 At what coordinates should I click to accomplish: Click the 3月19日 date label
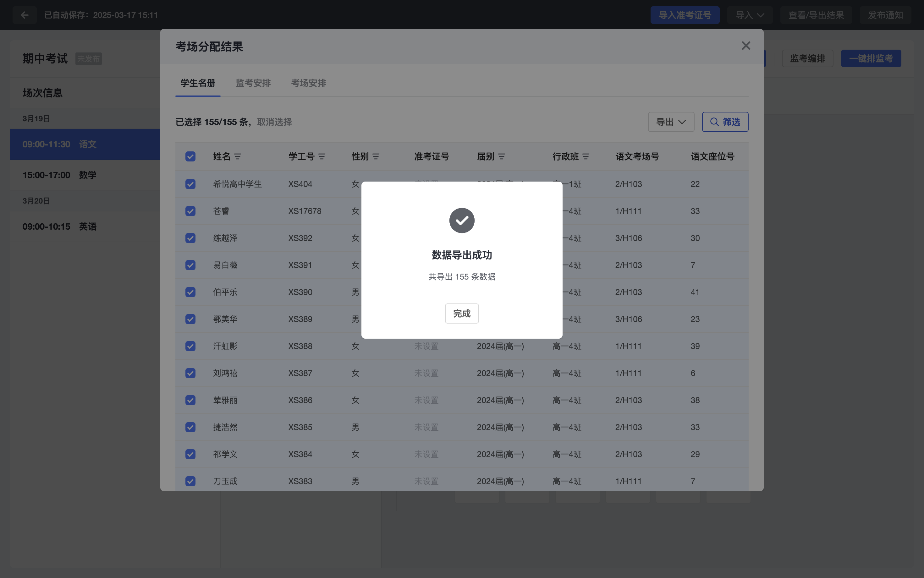tap(36, 118)
